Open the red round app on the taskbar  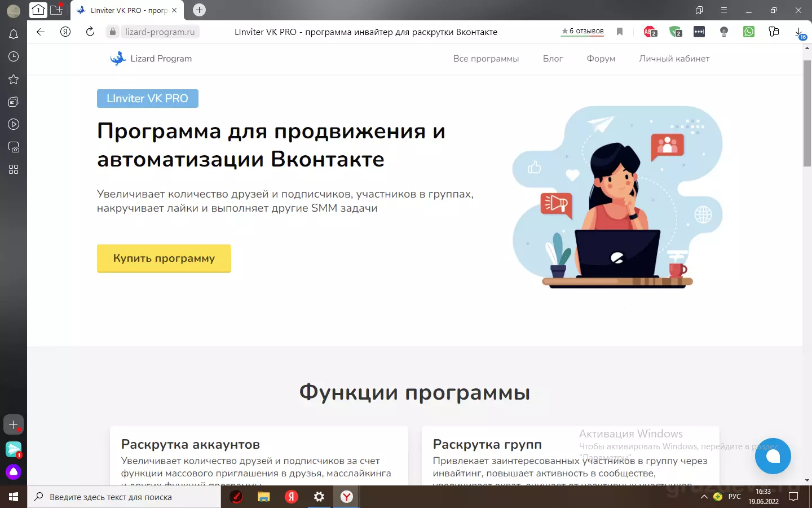(x=236, y=497)
